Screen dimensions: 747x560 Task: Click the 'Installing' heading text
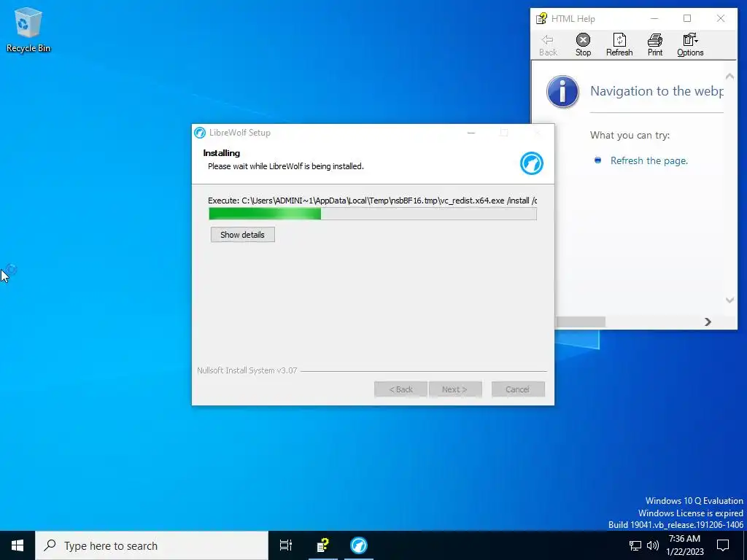(x=222, y=153)
